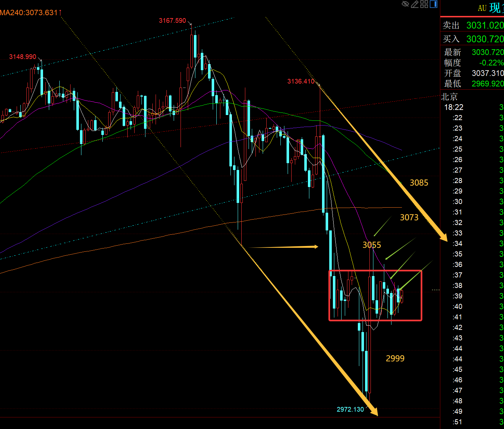The image size is (504, 429).
Task: Click the 幅度 -0.22% change row
Action: tap(473, 63)
